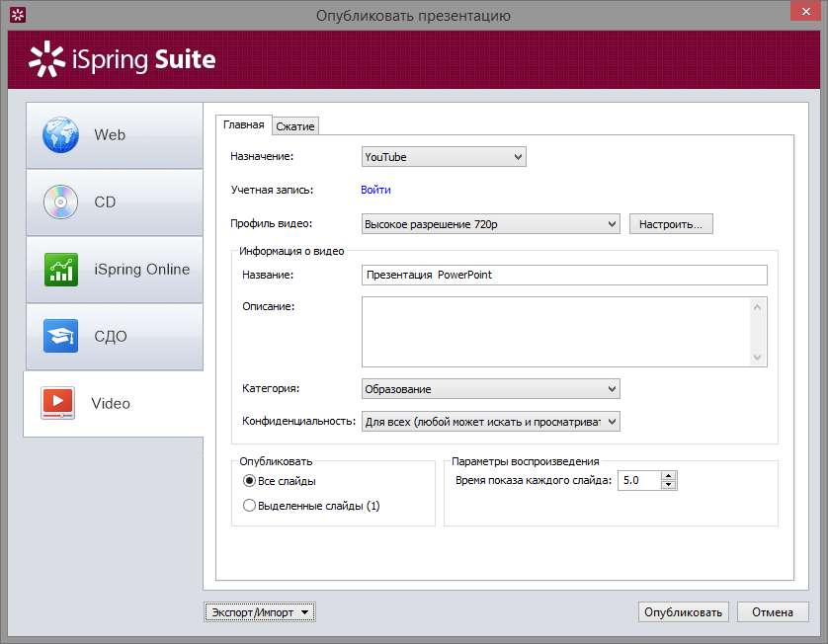
Task: Expand the Конфиденциальность dropdown
Action: click(490, 422)
